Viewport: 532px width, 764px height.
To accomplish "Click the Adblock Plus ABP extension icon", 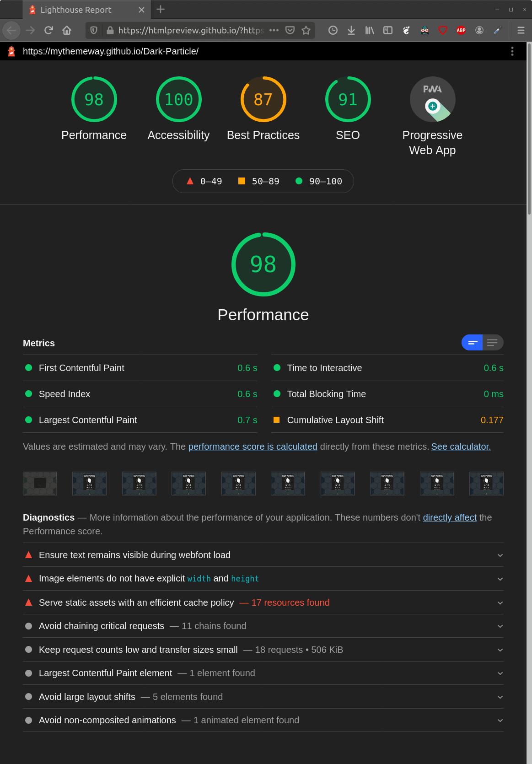I will (461, 30).
